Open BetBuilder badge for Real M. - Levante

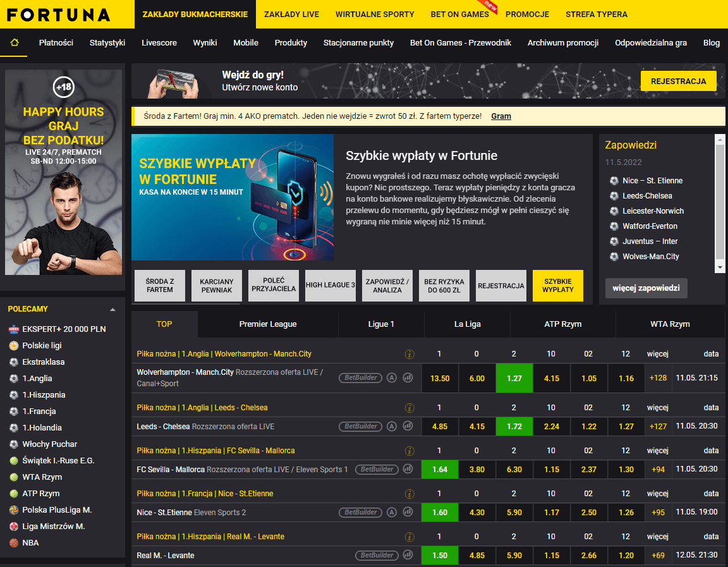point(377,555)
